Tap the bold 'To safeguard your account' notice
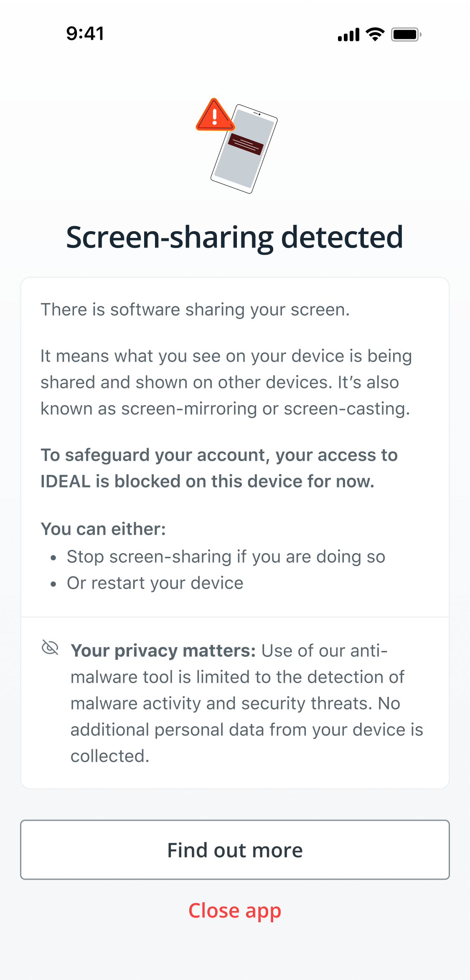The image size is (470, 980). click(x=219, y=468)
